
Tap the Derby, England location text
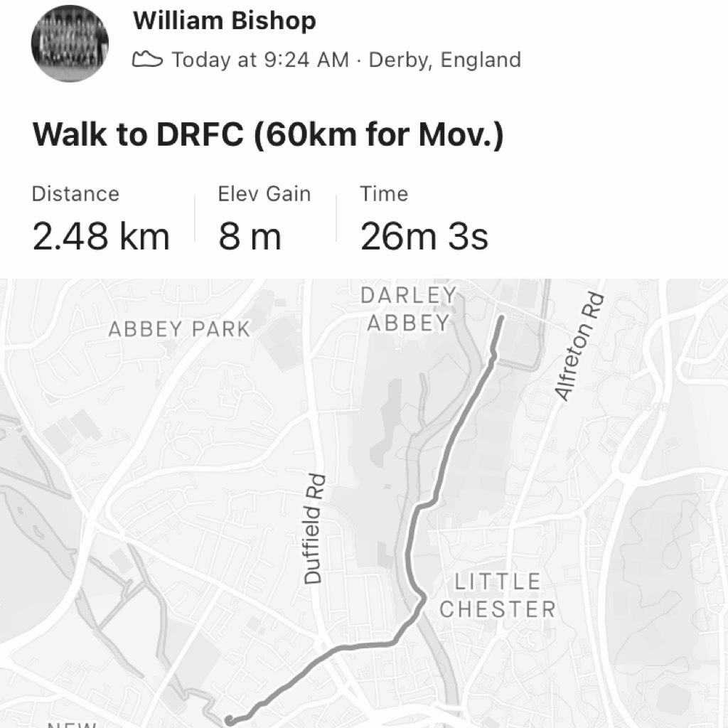coord(444,60)
